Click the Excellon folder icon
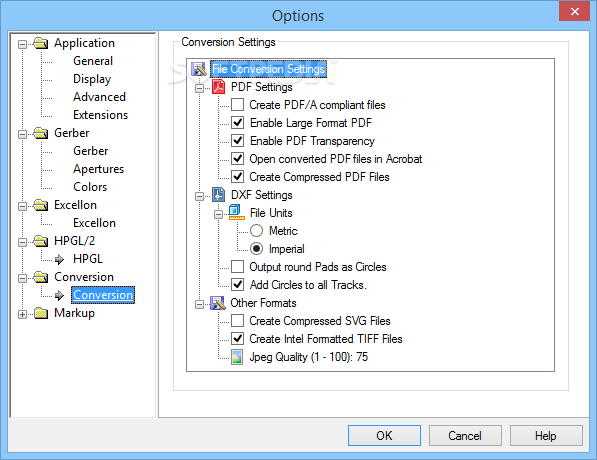 (x=41, y=205)
